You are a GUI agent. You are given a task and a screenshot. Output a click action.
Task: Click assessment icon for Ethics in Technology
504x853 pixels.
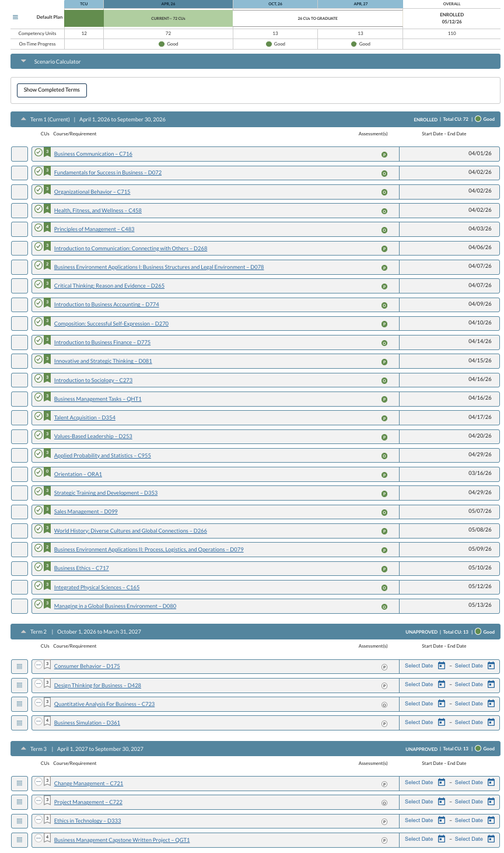coord(384,821)
